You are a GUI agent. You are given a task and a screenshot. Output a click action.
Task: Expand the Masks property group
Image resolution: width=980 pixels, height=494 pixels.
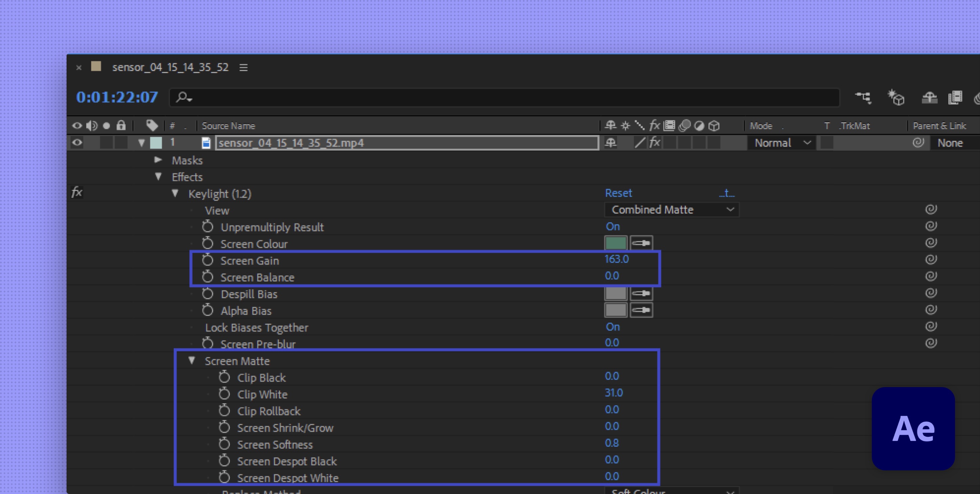pyautogui.click(x=158, y=160)
